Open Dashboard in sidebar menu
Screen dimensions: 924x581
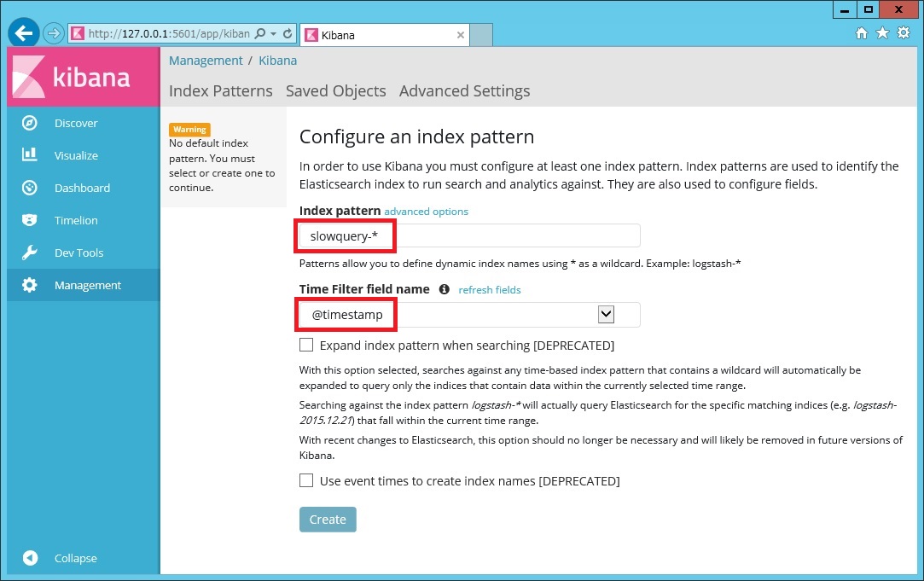82,188
